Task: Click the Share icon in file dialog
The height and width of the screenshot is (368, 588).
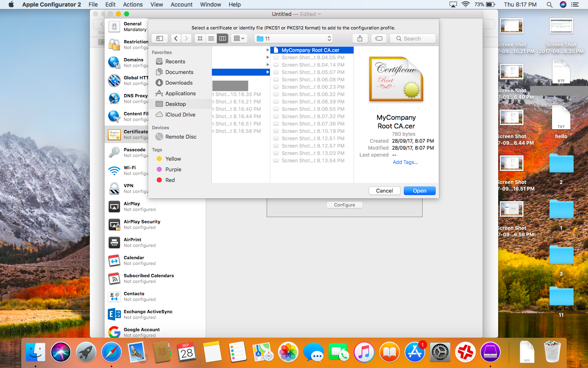Action: tap(360, 38)
